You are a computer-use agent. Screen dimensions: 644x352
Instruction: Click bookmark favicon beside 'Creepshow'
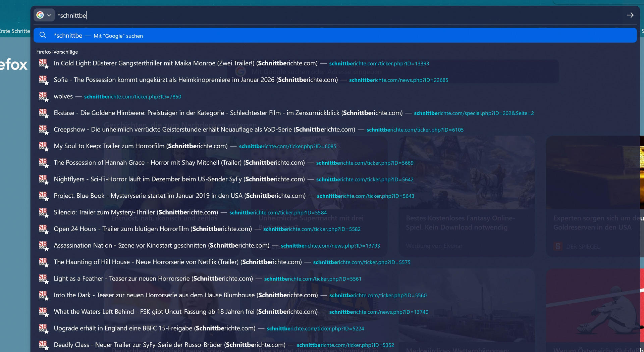(44, 130)
